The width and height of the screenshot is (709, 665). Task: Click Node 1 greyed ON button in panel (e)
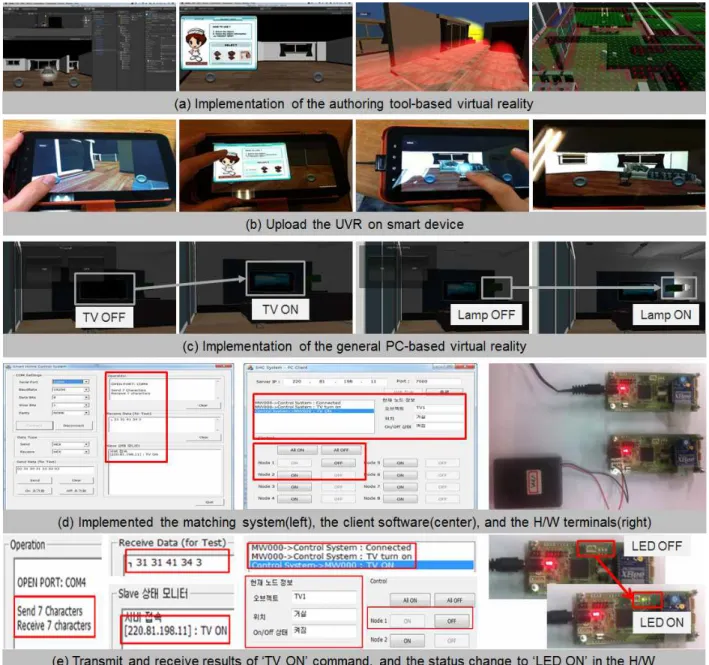click(x=407, y=621)
